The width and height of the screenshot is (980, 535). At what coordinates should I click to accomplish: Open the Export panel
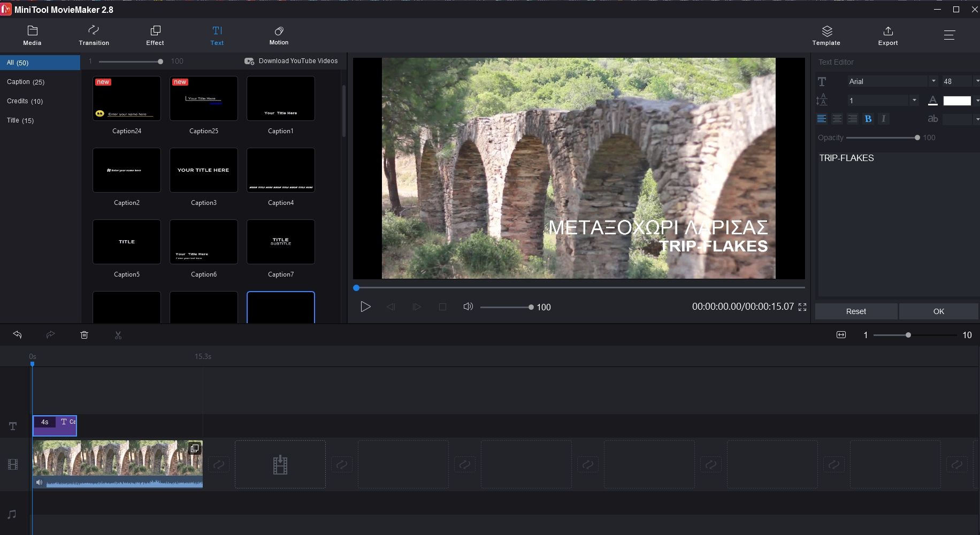[x=887, y=35]
